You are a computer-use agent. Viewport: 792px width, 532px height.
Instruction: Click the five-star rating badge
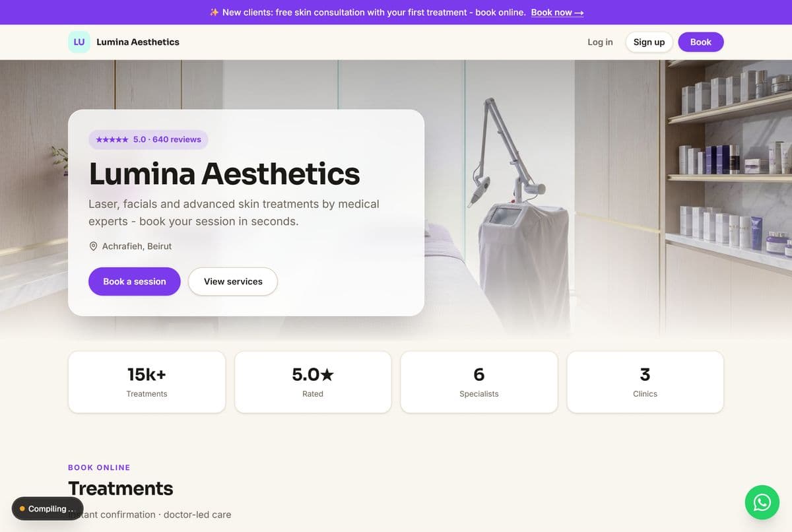click(x=148, y=139)
